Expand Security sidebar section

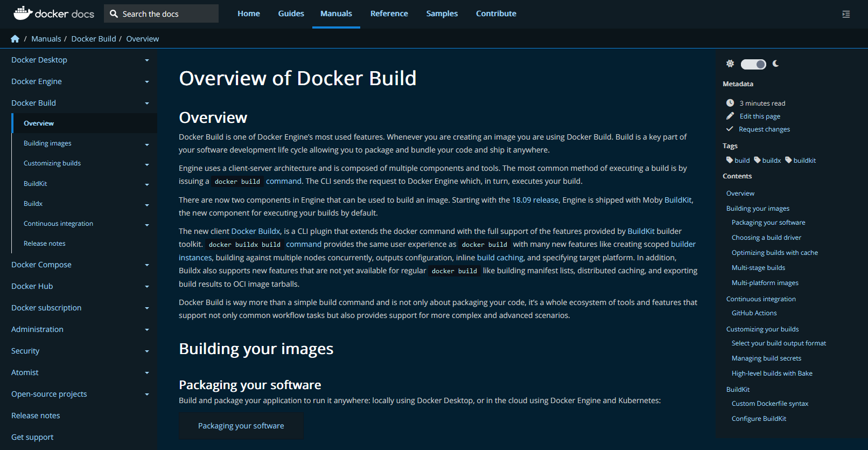coord(146,351)
